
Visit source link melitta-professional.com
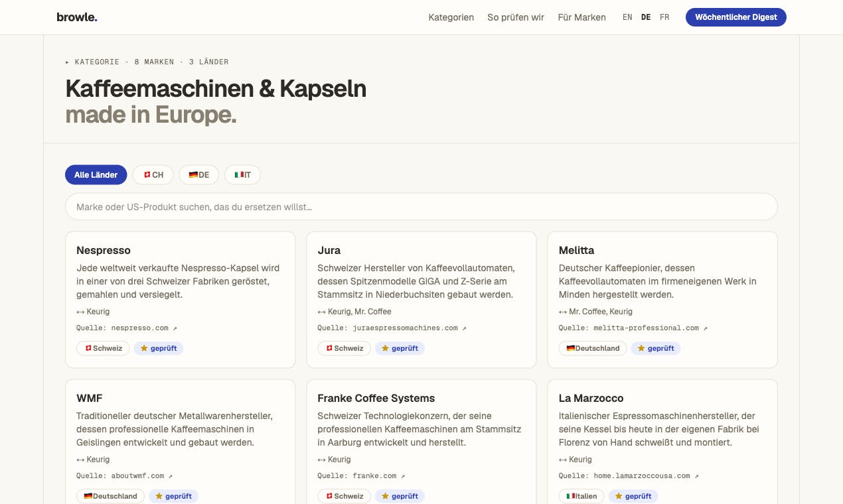pos(647,328)
